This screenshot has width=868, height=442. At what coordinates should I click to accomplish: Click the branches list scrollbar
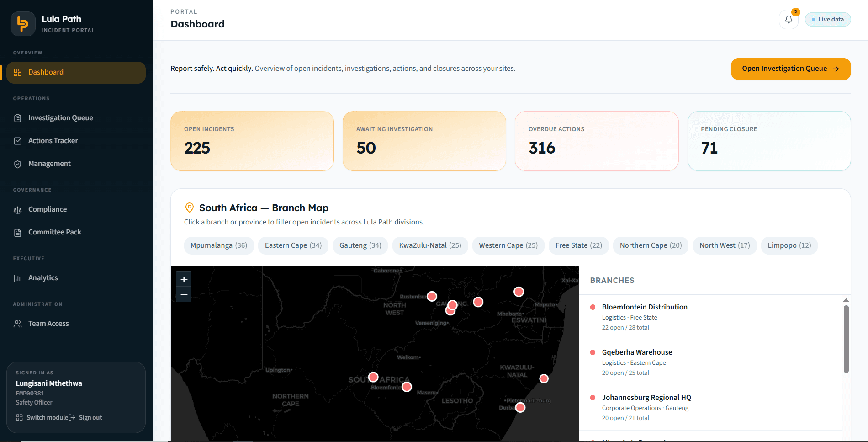coord(846,339)
